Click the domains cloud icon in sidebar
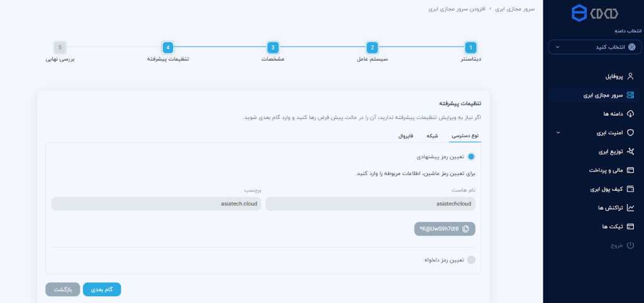The width and height of the screenshot is (644, 303). (631, 114)
